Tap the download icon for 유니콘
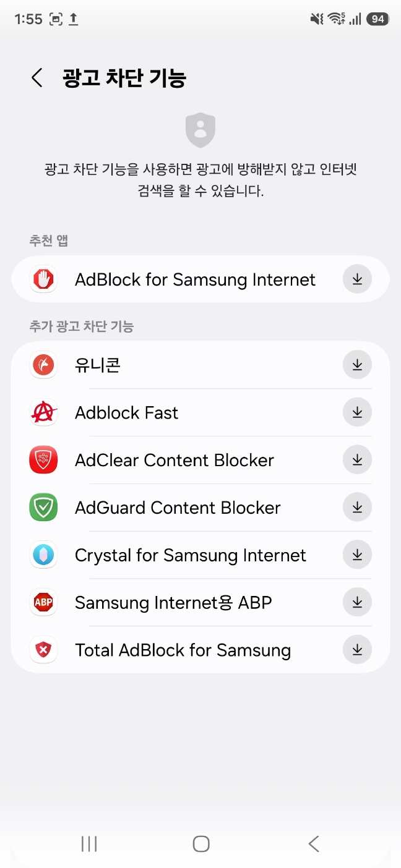The width and height of the screenshot is (401, 868). pos(357,365)
